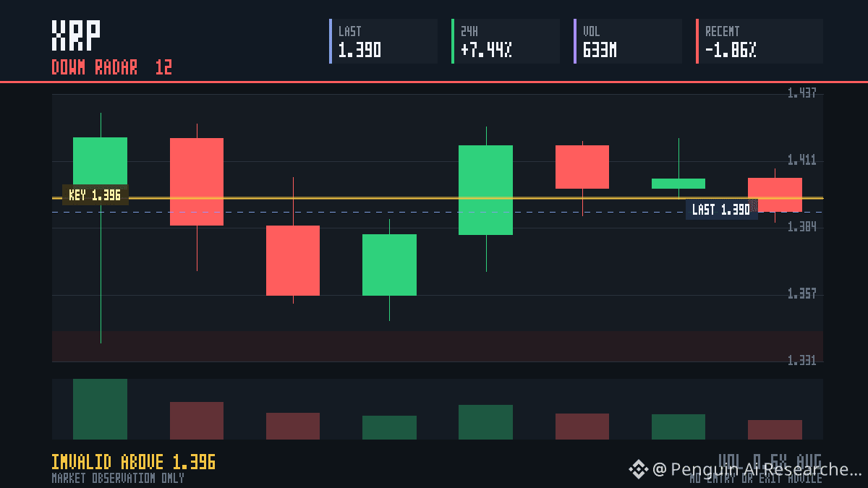Click the second volume bar, red
Screen dimensions: 868x488
coord(197,421)
